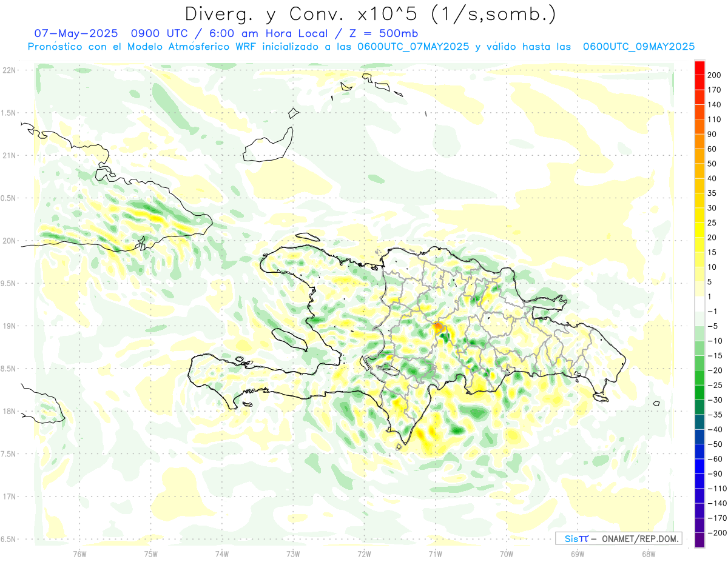The width and height of the screenshot is (728, 562).
Task: Click the "75W" longitude label
Action: [150, 554]
